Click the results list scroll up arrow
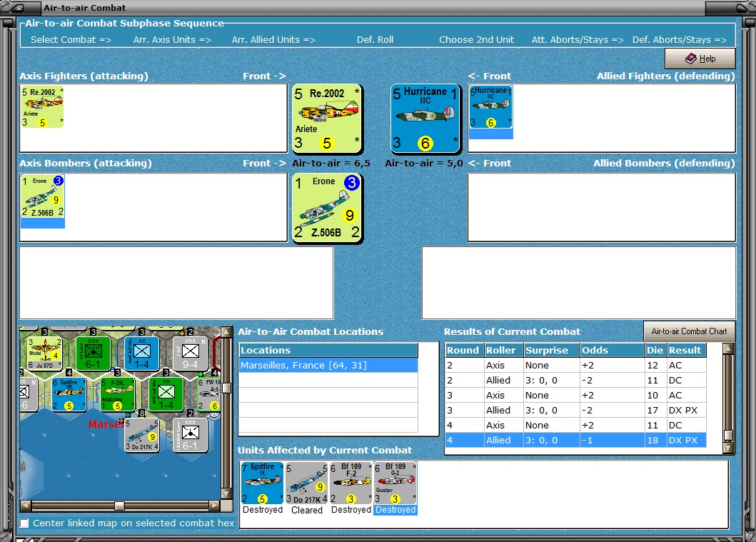 [728, 348]
